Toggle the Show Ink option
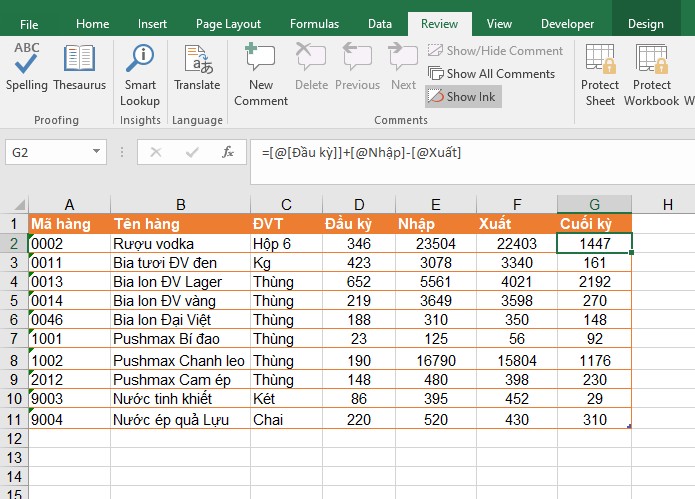695x499 pixels. [x=464, y=97]
